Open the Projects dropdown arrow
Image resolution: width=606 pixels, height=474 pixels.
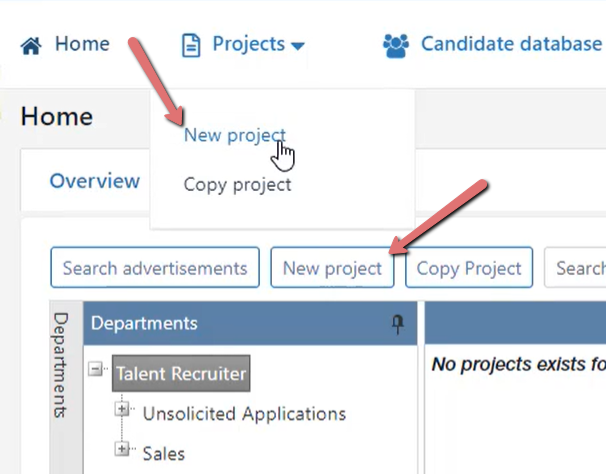298,46
